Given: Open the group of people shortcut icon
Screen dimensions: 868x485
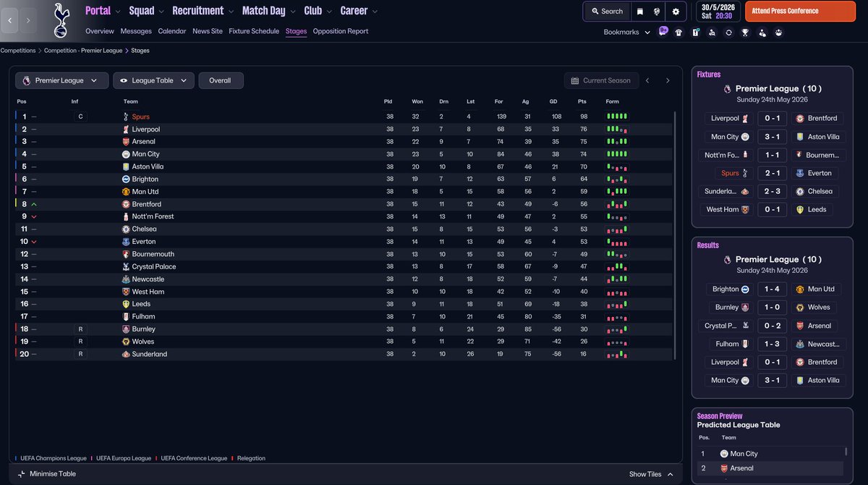Looking at the screenshot, I should click(x=779, y=33).
